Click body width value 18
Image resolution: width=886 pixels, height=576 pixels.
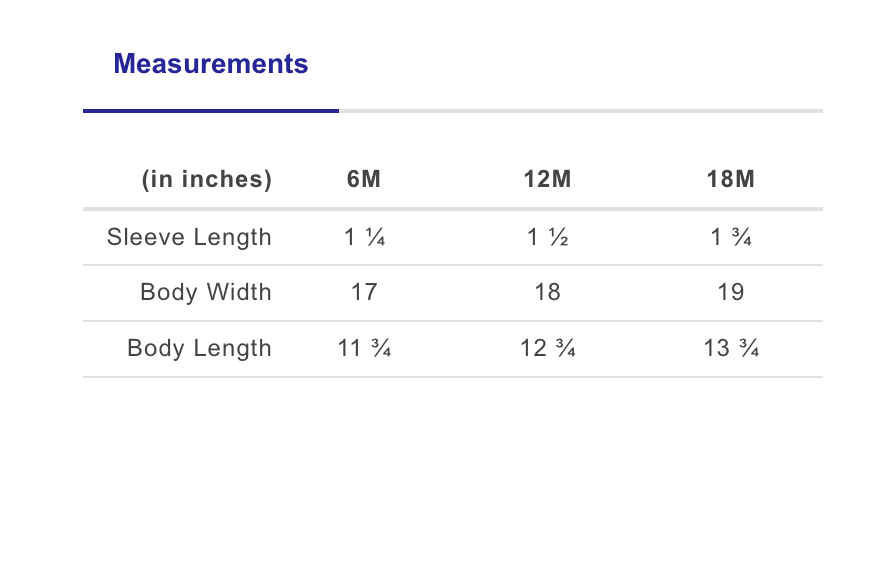(x=547, y=293)
